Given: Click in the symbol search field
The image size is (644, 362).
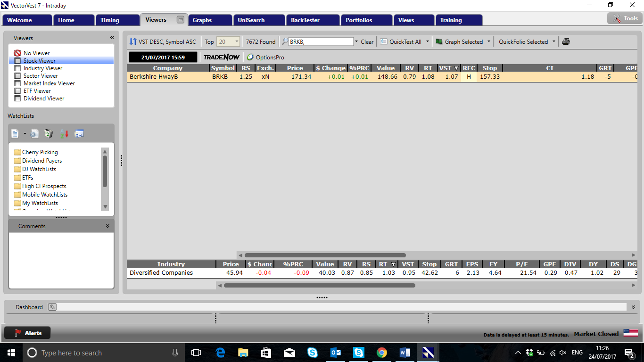Looking at the screenshot, I should [x=321, y=41].
